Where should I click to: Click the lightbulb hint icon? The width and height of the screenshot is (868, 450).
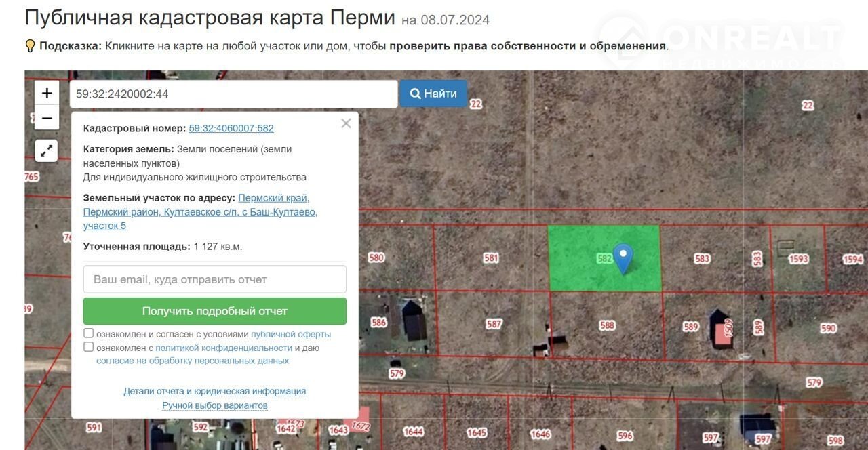[x=30, y=46]
